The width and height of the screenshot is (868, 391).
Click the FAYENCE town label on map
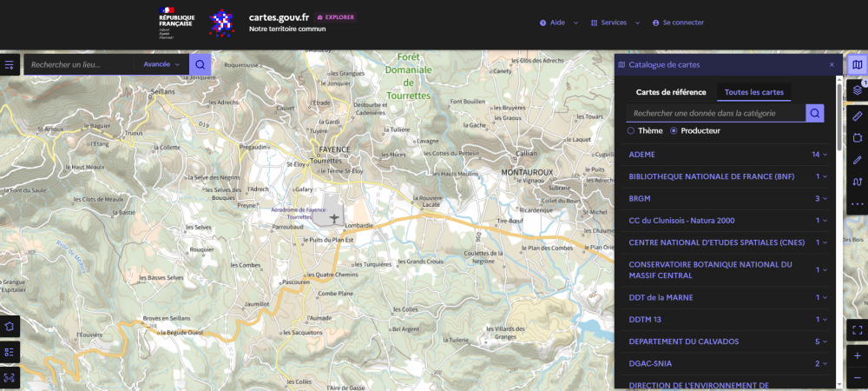click(x=335, y=149)
